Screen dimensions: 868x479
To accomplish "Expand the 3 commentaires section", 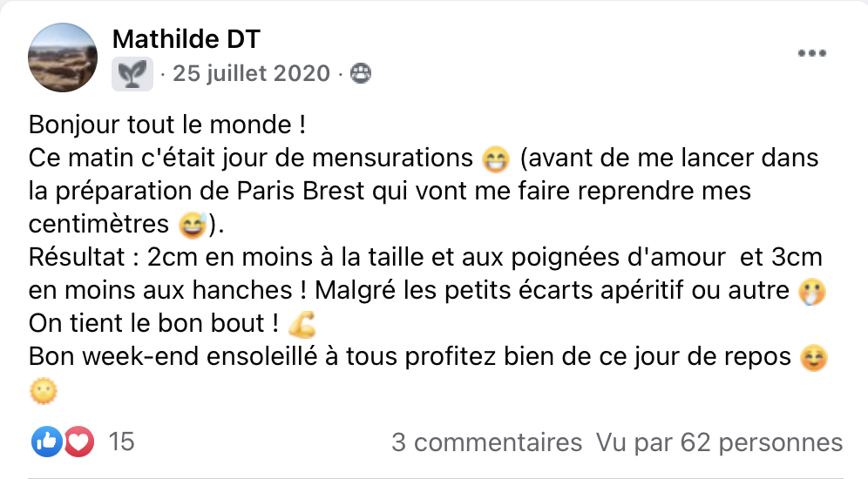I will pos(486,442).
